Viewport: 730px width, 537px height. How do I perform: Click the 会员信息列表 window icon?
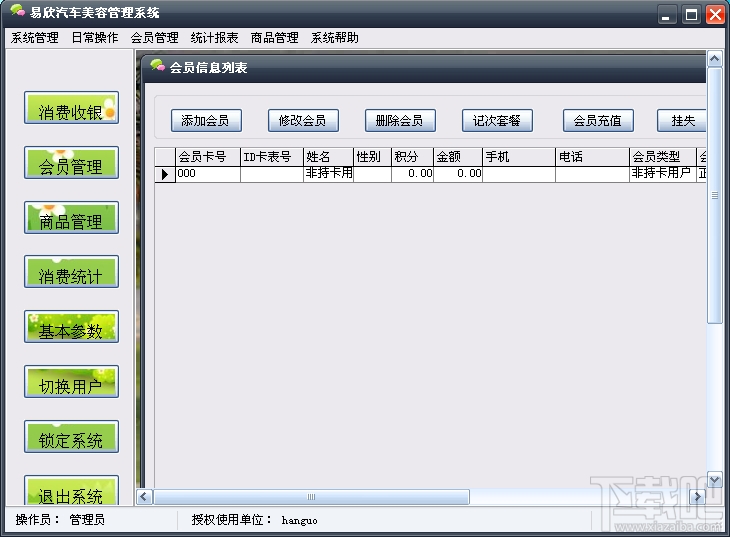click(x=157, y=66)
